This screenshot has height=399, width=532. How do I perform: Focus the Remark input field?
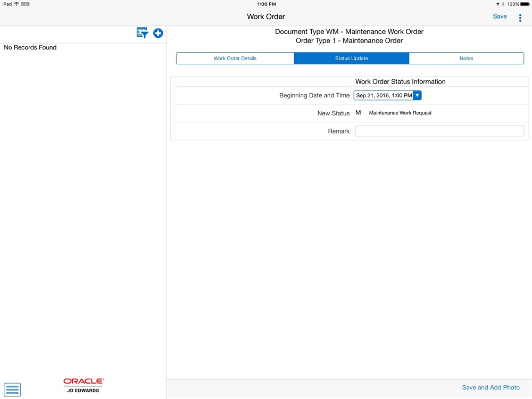click(x=439, y=131)
